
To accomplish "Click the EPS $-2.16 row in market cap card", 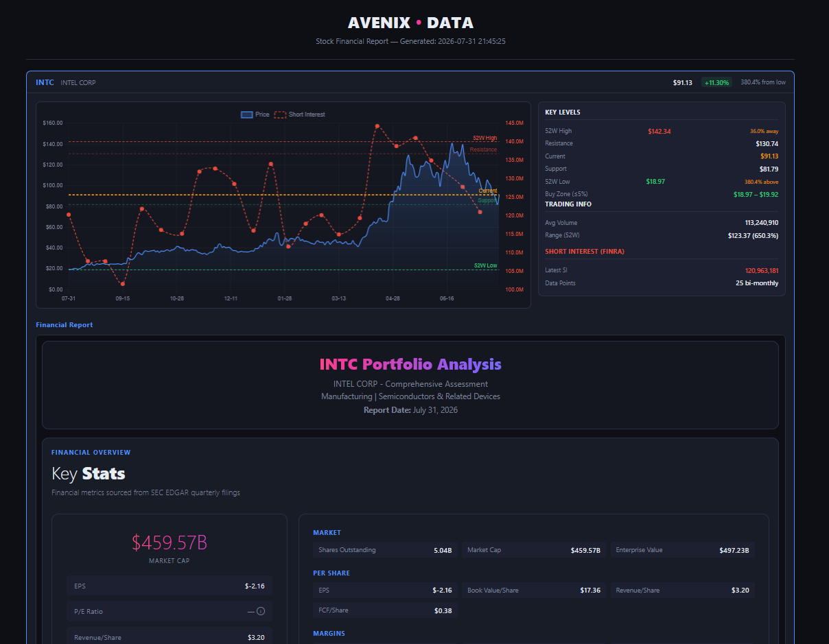I will 170,586.
